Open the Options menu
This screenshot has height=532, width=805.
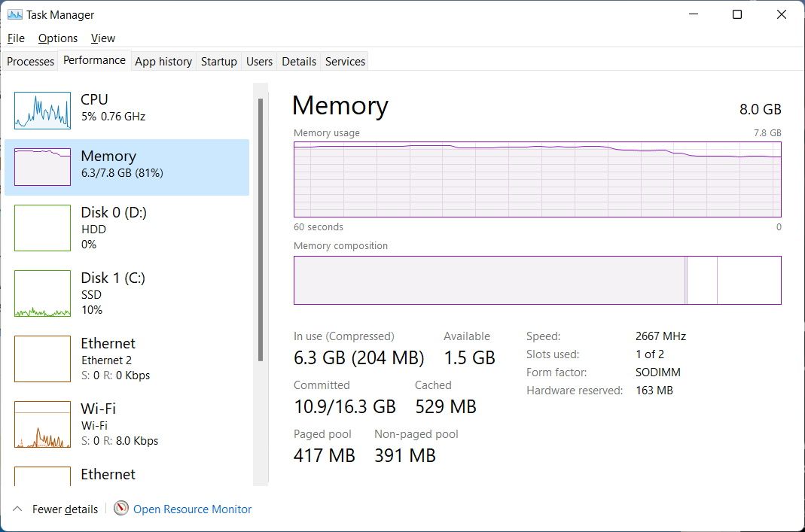click(57, 38)
